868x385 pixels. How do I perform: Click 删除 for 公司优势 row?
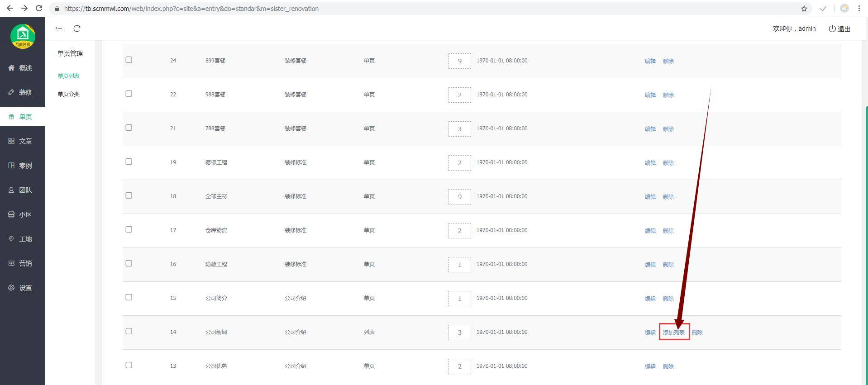coord(668,366)
